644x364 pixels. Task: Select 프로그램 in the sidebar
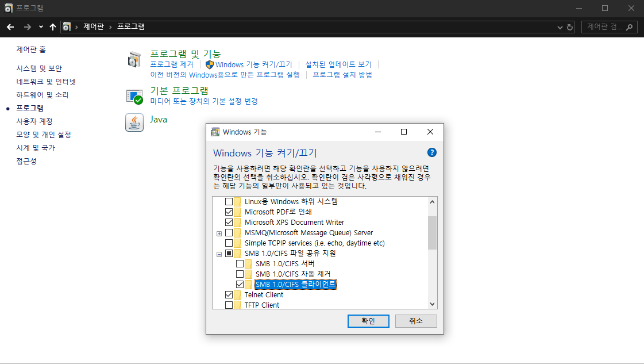(29, 108)
